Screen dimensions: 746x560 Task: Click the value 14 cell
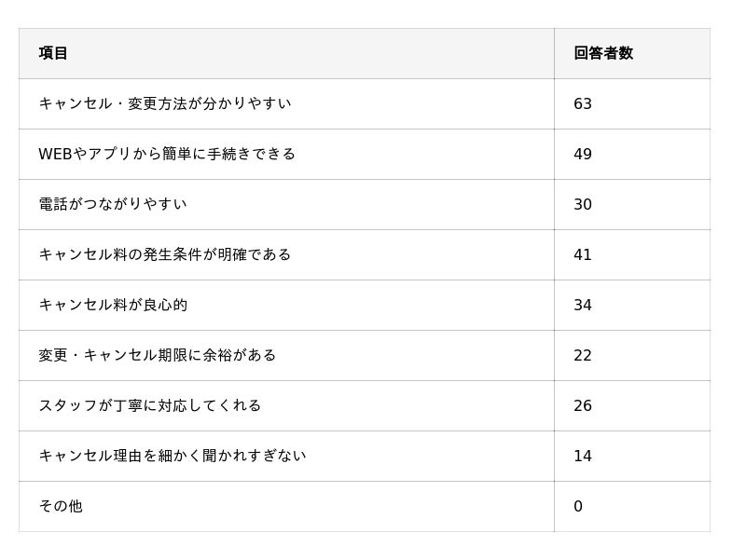pyautogui.click(x=583, y=456)
